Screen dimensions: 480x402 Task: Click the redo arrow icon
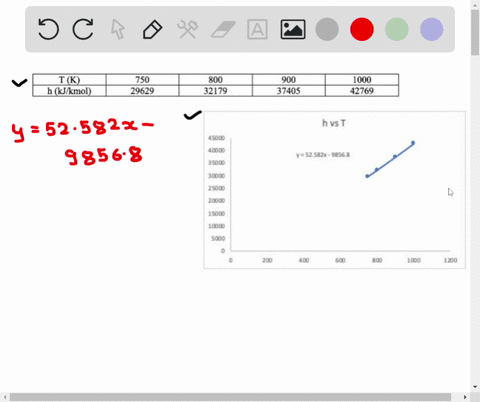83,29
